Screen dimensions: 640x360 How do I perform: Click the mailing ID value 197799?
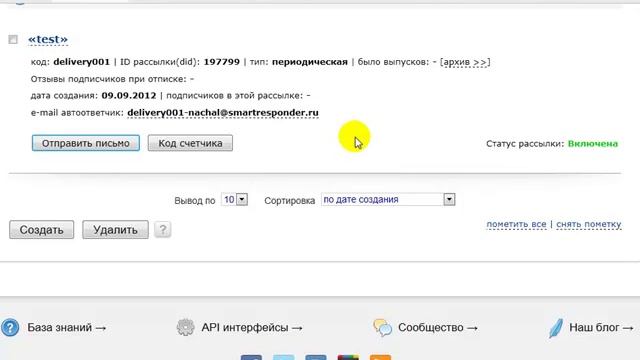click(222, 62)
